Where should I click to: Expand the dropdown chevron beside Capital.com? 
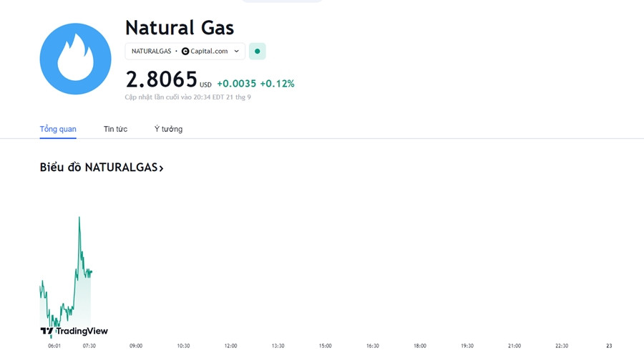pyautogui.click(x=237, y=52)
